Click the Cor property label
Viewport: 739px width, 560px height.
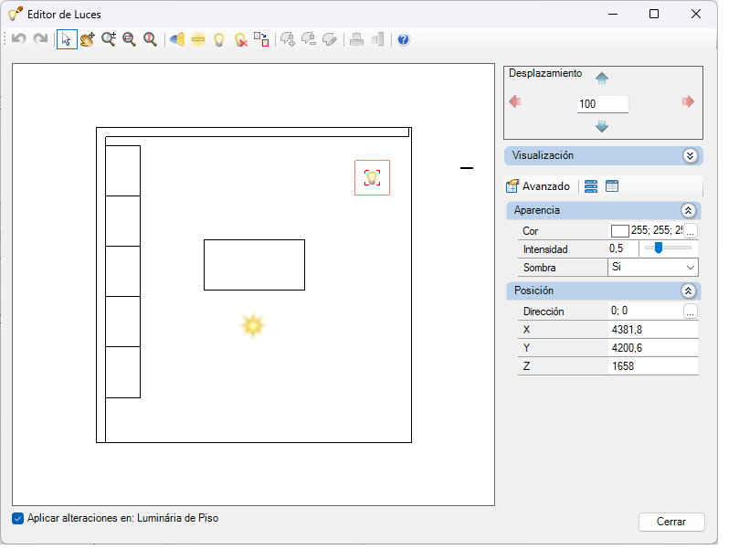530,231
